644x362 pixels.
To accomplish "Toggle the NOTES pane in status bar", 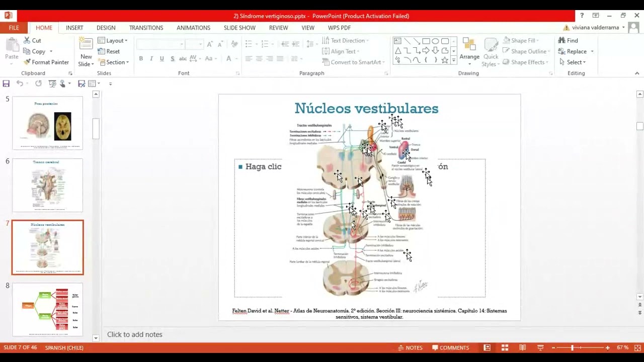I will click(x=410, y=347).
